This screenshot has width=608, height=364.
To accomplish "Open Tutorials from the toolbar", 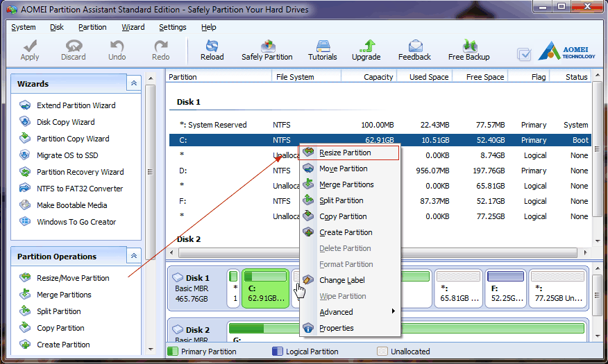I will tap(323, 51).
